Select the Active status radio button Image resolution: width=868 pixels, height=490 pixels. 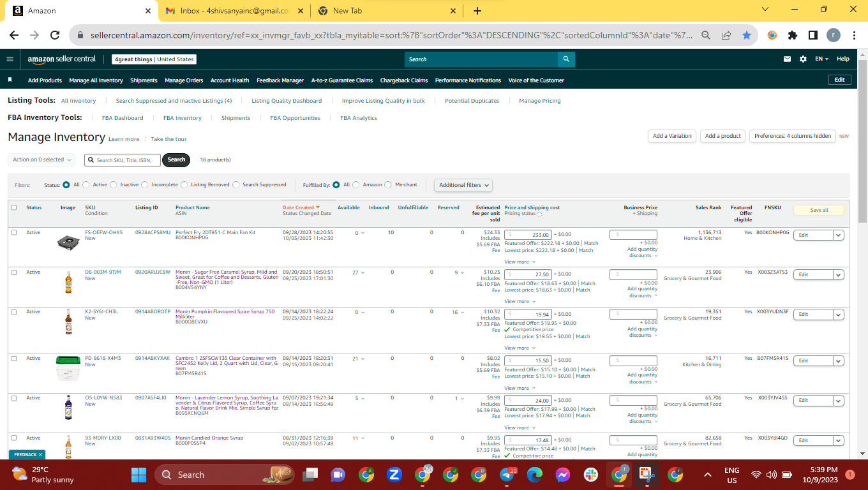pos(86,185)
